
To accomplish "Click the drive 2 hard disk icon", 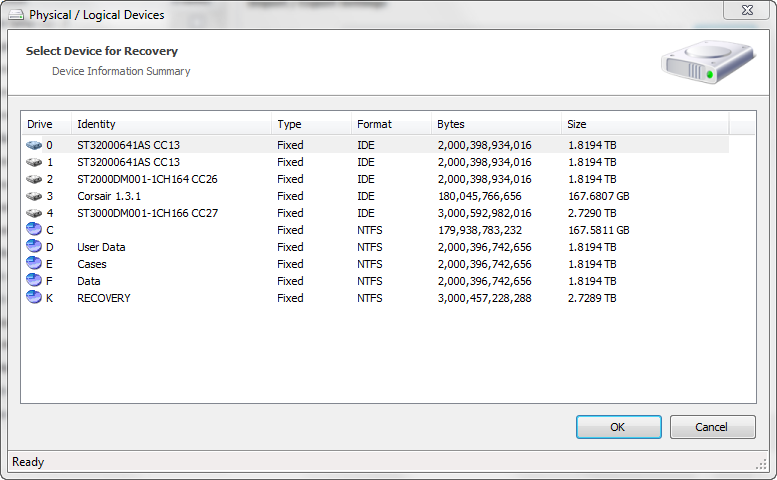I will pyautogui.click(x=35, y=179).
